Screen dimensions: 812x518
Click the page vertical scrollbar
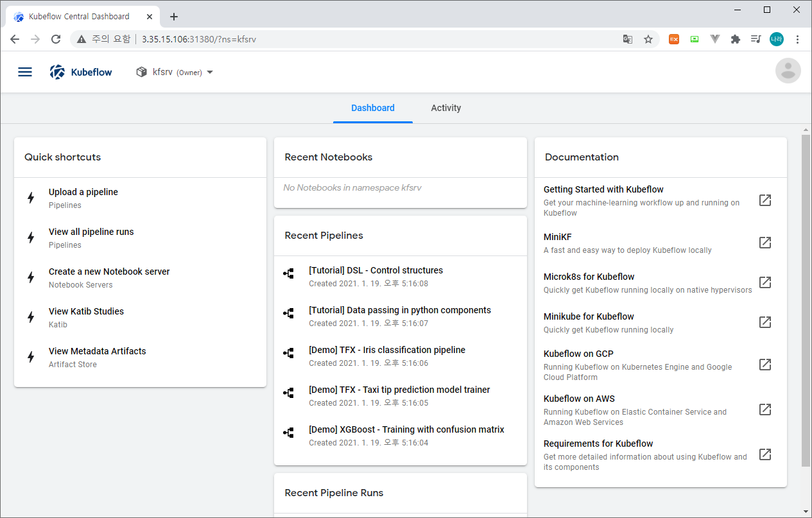coord(806,300)
